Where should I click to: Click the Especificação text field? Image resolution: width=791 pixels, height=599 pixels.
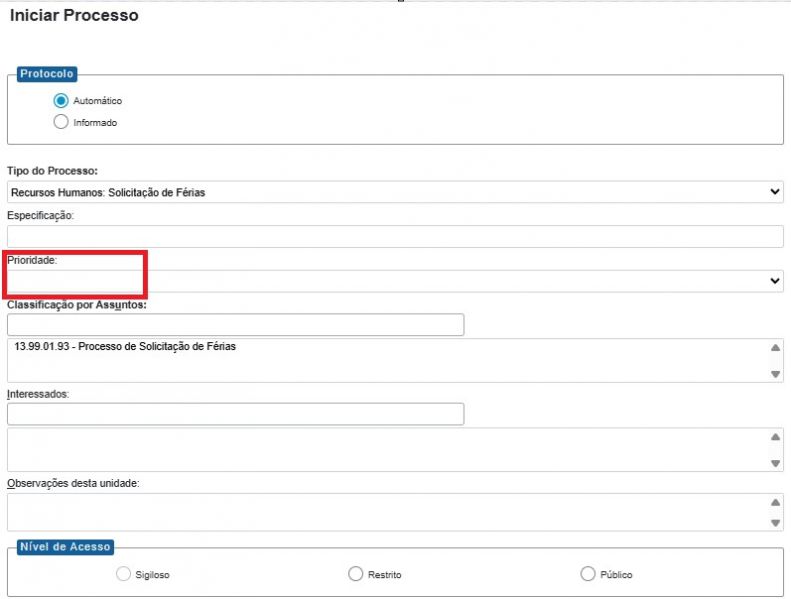pos(395,236)
